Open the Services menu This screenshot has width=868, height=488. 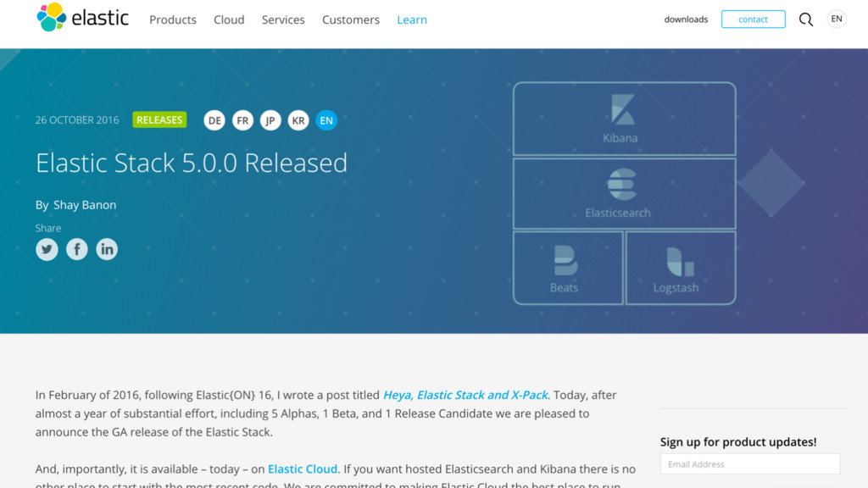point(283,19)
